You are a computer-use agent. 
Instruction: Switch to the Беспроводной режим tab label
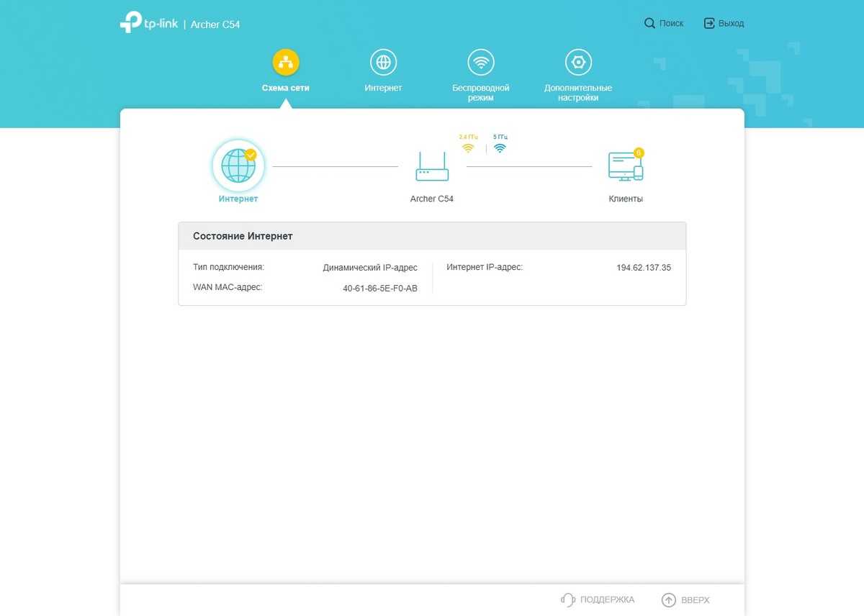(480, 93)
